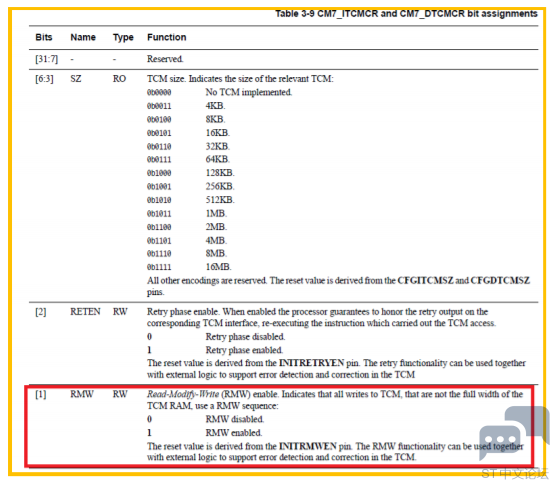The width and height of the screenshot is (558, 489).
Task: Click the 'Retry phase disabled.' text
Action: tap(245, 337)
